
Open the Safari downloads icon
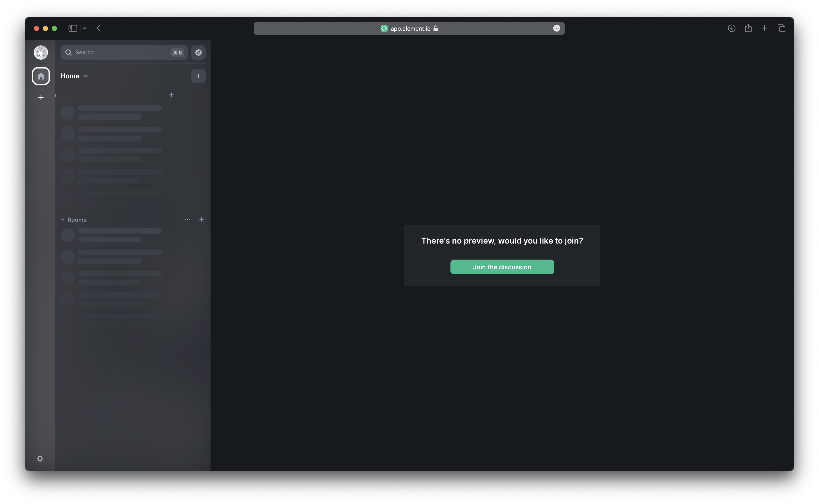click(x=732, y=28)
